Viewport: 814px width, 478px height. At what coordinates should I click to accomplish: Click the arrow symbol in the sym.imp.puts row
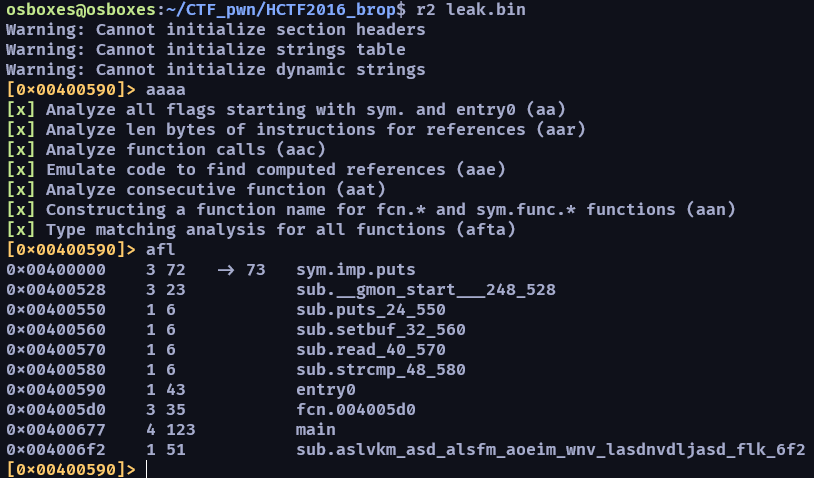[x=225, y=270]
